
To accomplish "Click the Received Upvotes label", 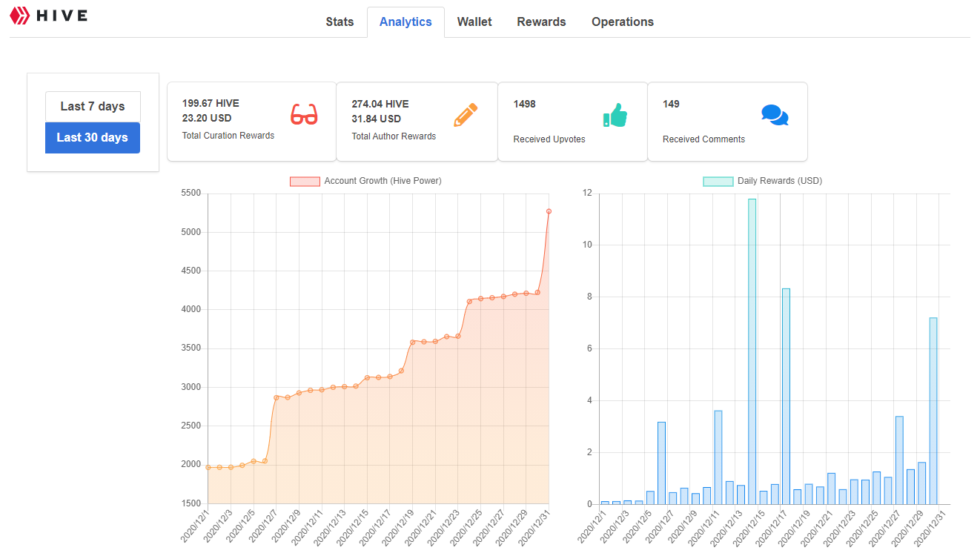I will click(x=549, y=139).
